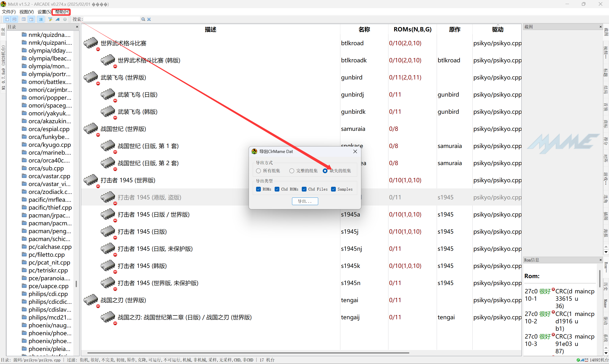Open the 设置(S) menu
Screen dimensions: 609x364
pyautogui.click(x=44, y=12)
